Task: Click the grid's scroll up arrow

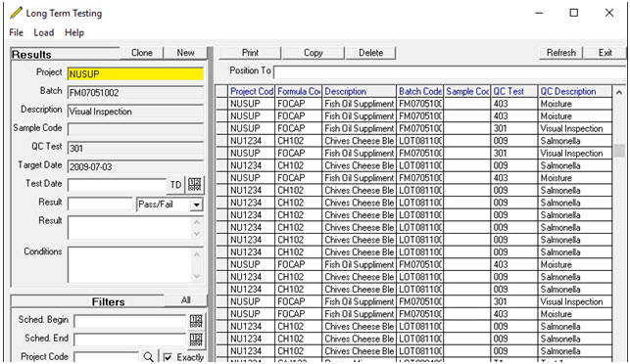Action: click(x=619, y=92)
